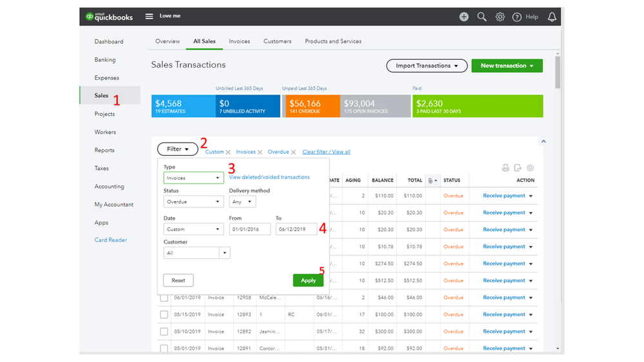Open the Type dropdown showing Invoices
Viewport: 644px width, 362px height.
193,178
